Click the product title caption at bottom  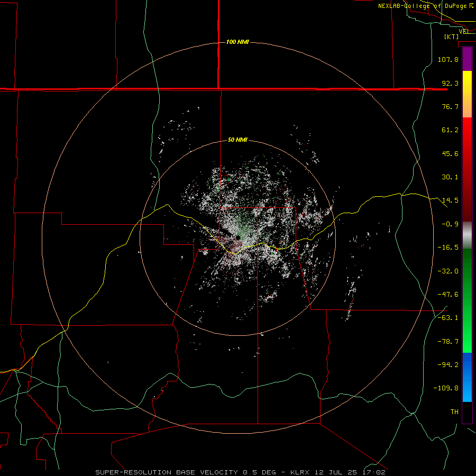pyautogui.click(x=241, y=472)
